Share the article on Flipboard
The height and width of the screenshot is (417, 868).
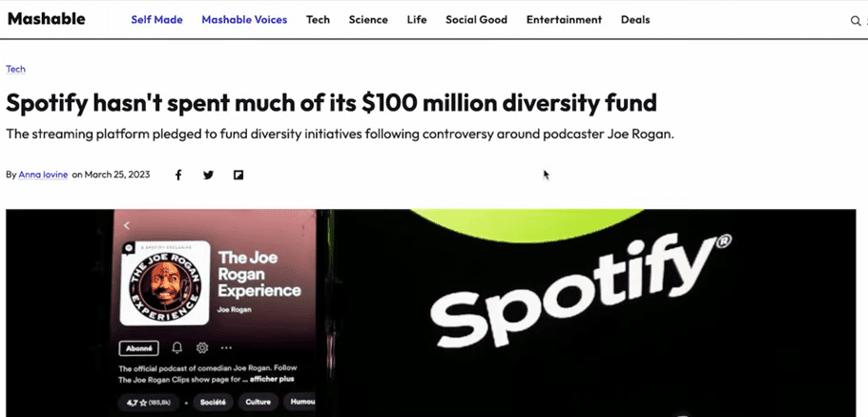pos(238,175)
